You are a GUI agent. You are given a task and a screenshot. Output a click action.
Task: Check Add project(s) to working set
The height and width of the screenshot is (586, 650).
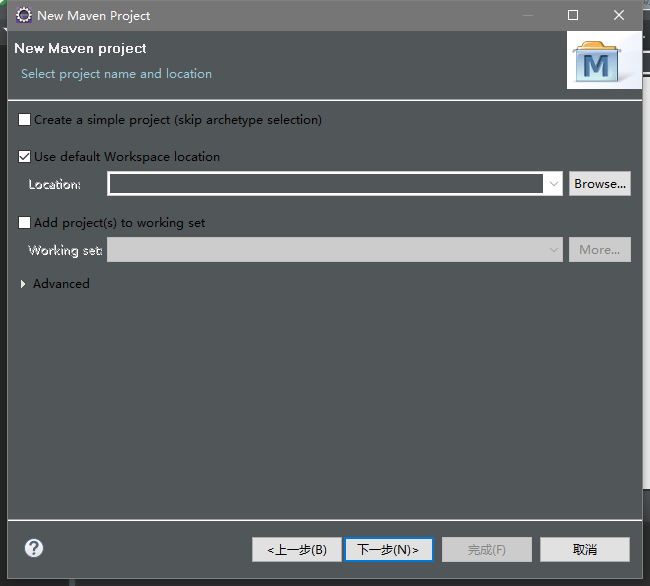[24, 223]
